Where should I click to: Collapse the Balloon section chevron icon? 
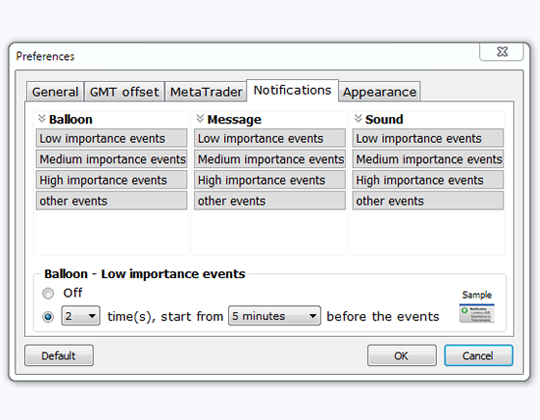[x=42, y=119]
